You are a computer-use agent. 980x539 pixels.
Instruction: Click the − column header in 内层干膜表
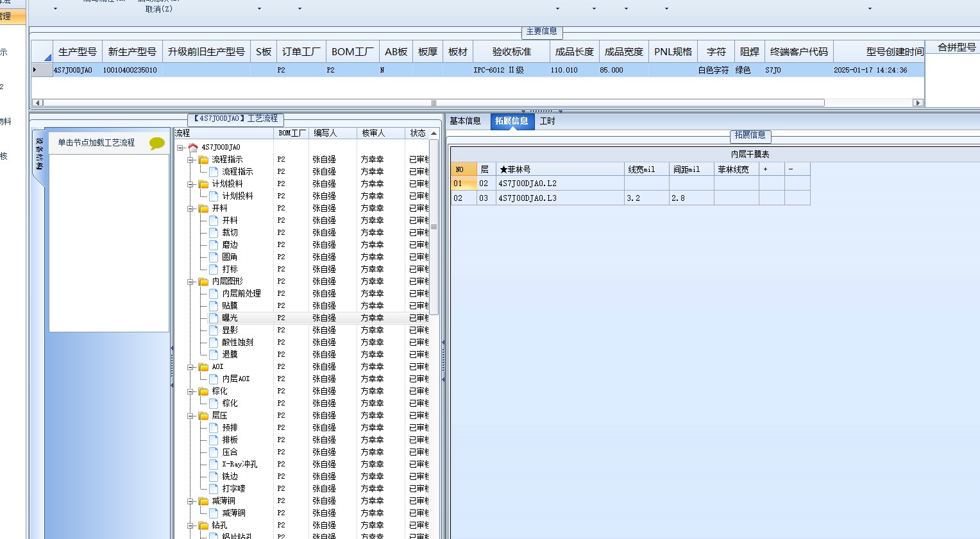797,169
